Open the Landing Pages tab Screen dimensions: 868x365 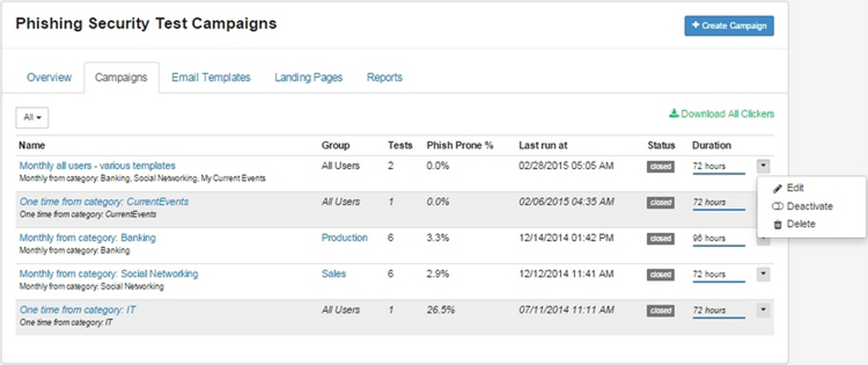pyautogui.click(x=308, y=77)
